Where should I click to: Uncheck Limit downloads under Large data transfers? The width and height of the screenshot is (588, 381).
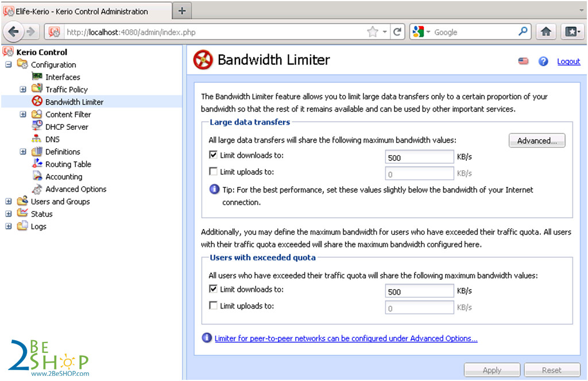click(x=213, y=155)
